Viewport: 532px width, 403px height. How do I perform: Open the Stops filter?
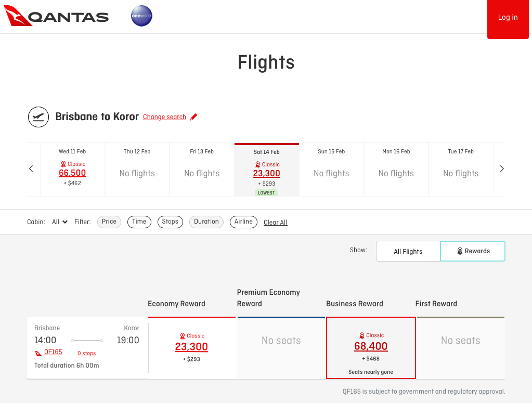point(171,222)
